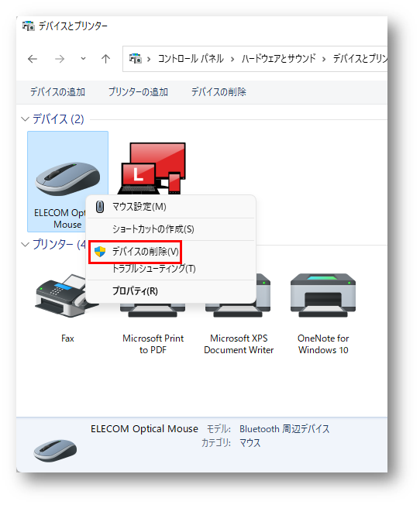This screenshot has width=420, height=505.
Task: Select OneNote for Windows 10 printer
Action: [x=323, y=295]
